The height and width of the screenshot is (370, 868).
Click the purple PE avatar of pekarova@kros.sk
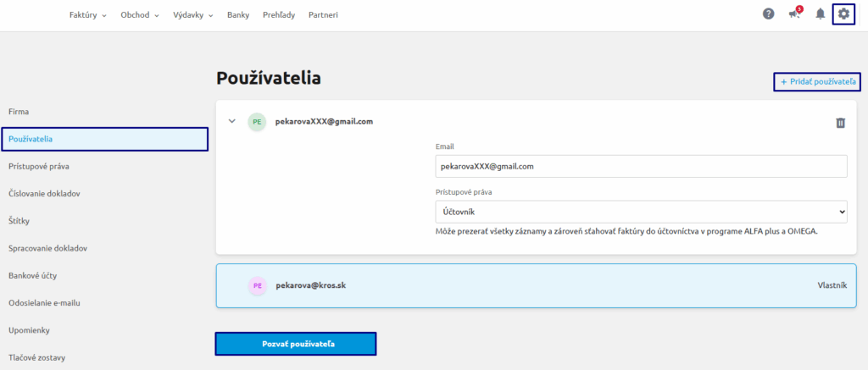256,285
